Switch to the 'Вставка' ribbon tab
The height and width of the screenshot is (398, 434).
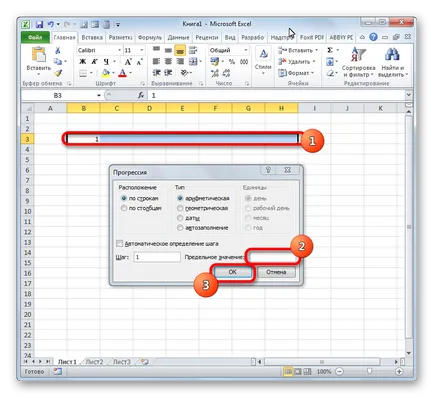92,37
